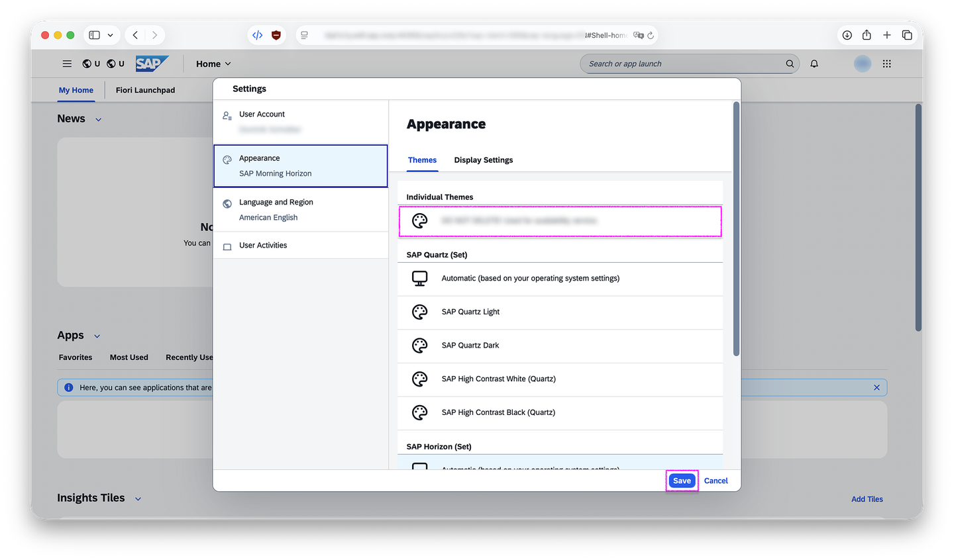Cancel the settings dialog
The width and height of the screenshot is (954, 560).
[x=715, y=481]
